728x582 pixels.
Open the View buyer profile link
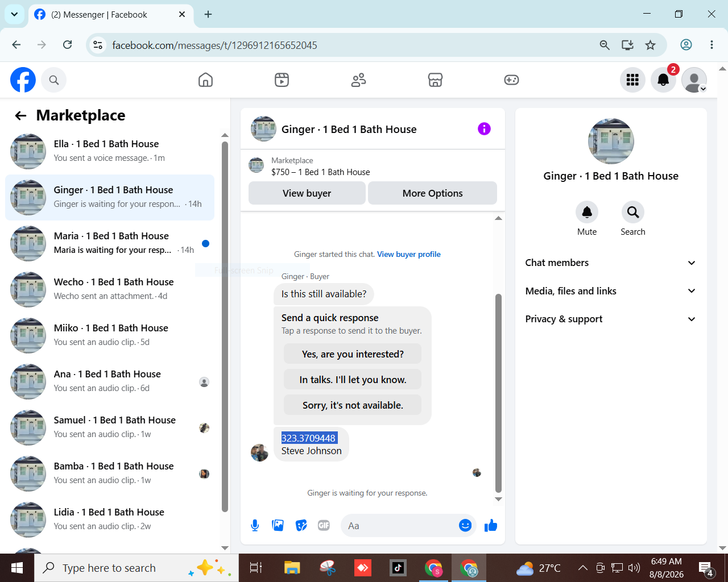pos(409,254)
